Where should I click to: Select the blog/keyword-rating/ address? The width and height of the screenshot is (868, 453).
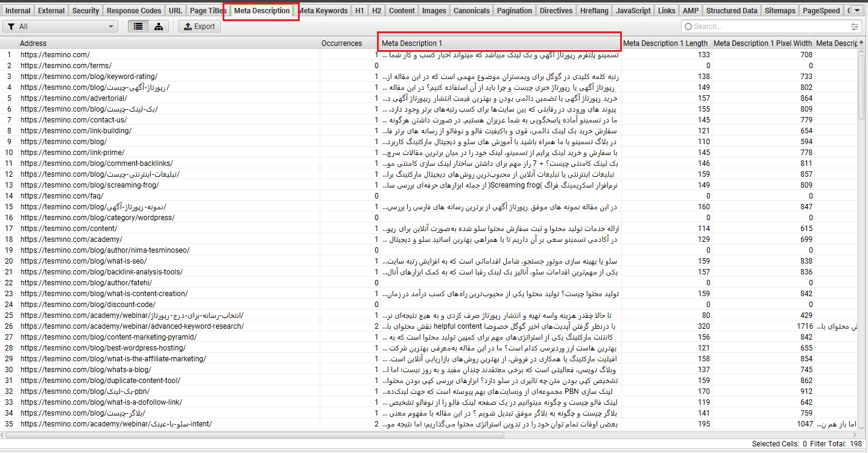(x=89, y=76)
